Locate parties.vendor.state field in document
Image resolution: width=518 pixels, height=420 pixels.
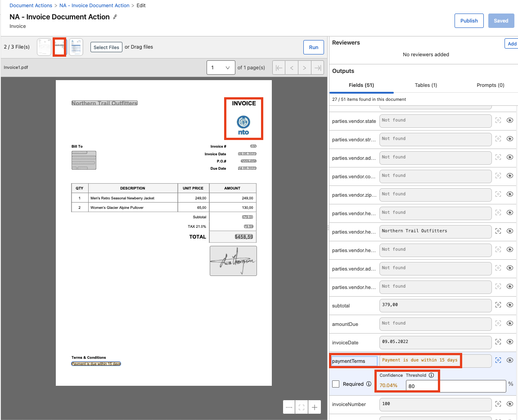[498, 120]
